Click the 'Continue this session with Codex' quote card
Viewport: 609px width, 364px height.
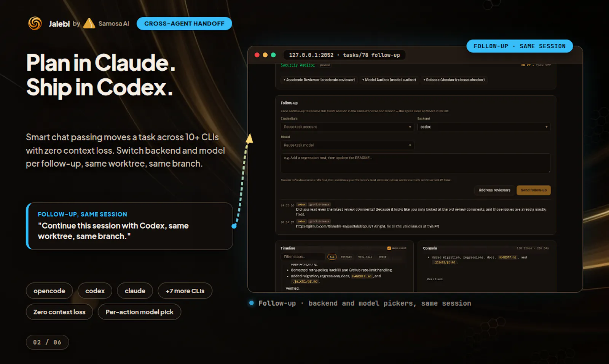point(129,226)
